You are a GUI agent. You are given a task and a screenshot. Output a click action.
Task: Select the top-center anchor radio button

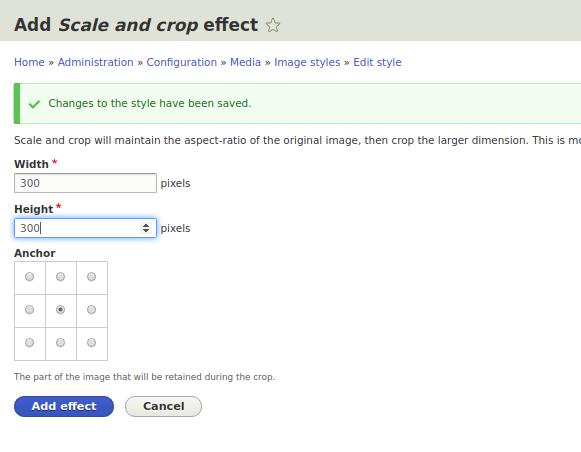tap(60, 277)
